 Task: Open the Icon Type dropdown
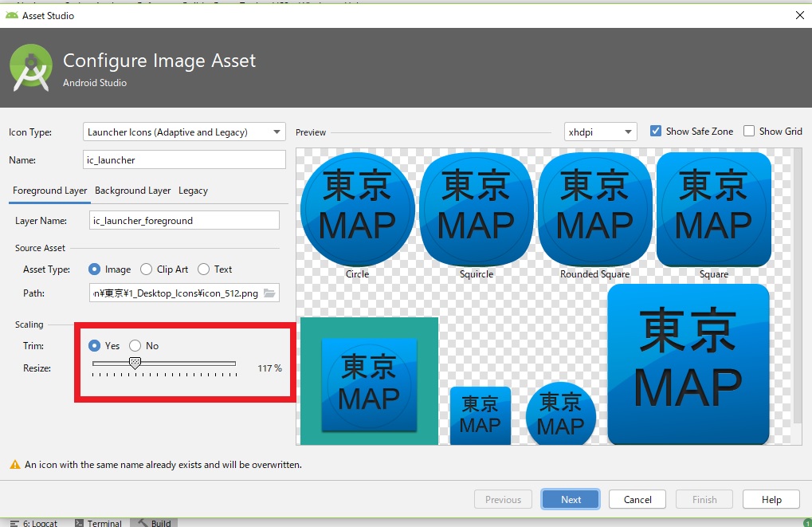tap(184, 132)
